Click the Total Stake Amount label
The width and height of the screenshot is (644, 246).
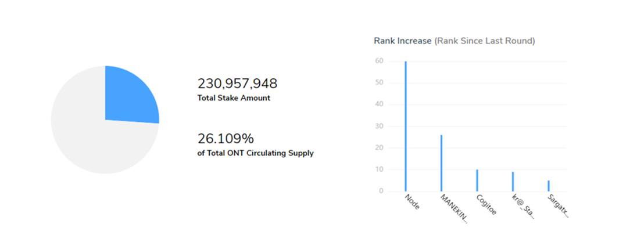[234, 98]
